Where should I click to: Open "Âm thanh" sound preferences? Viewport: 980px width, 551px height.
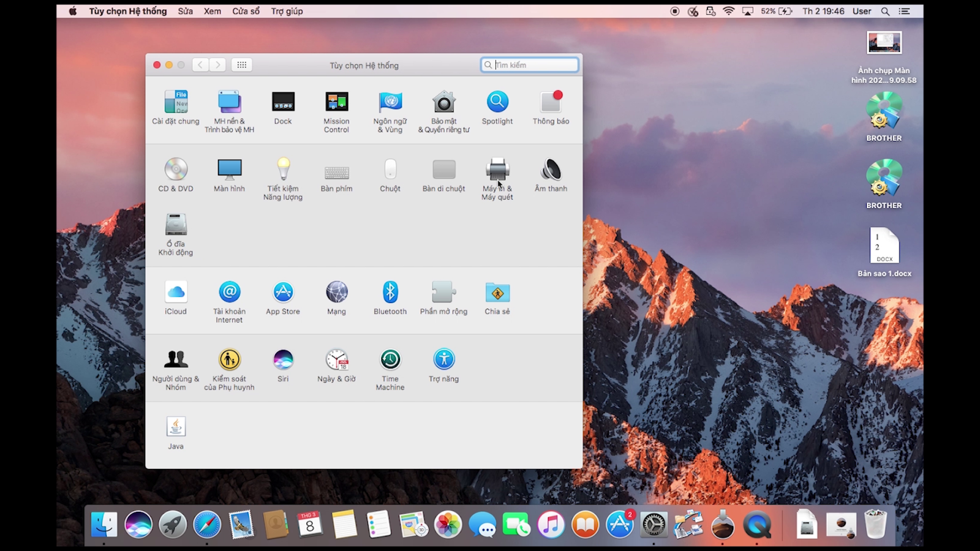click(x=551, y=171)
